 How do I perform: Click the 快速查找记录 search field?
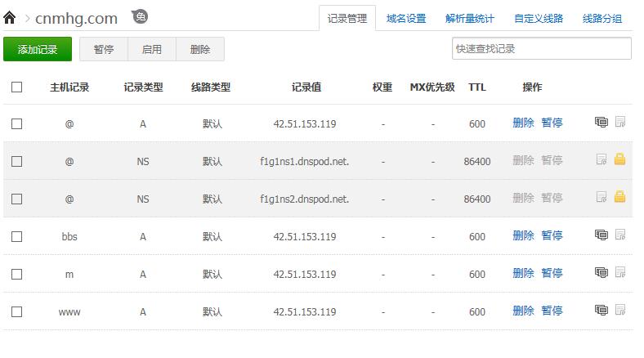541,48
